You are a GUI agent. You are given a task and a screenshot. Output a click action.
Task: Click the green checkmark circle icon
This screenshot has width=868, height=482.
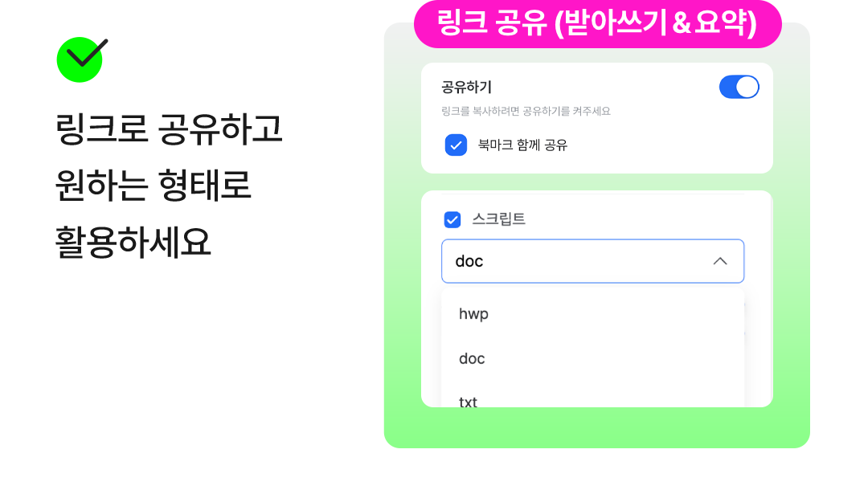click(80, 59)
